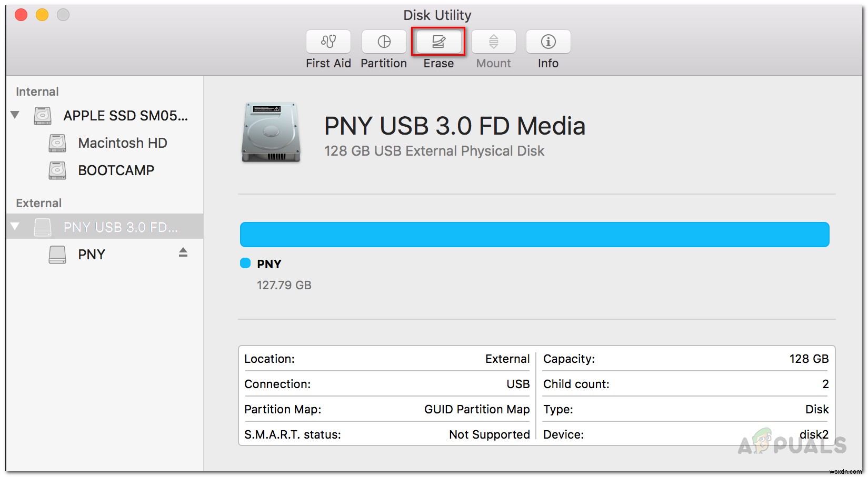Select APPLE SSD SM05 in sidebar

[x=125, y=116]
